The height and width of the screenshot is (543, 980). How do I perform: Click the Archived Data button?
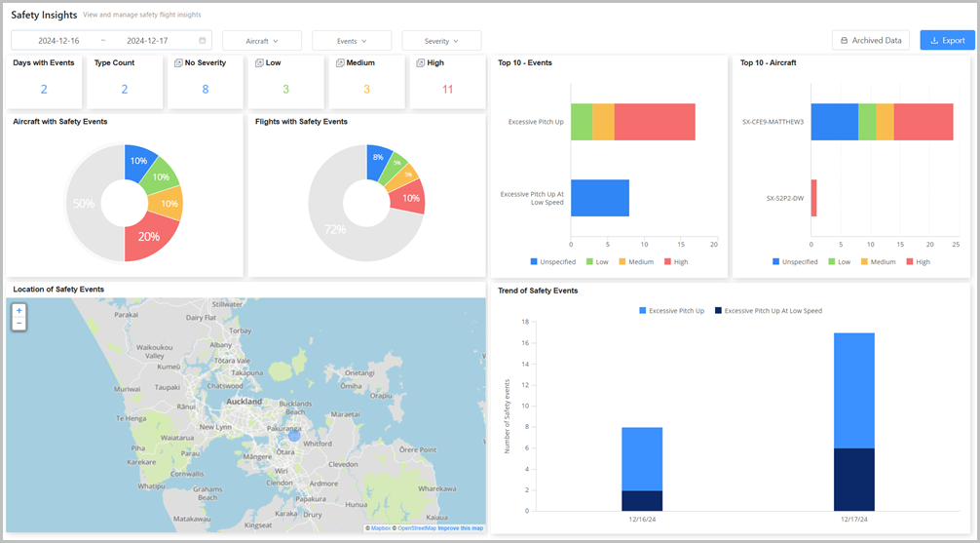[870, 40]
